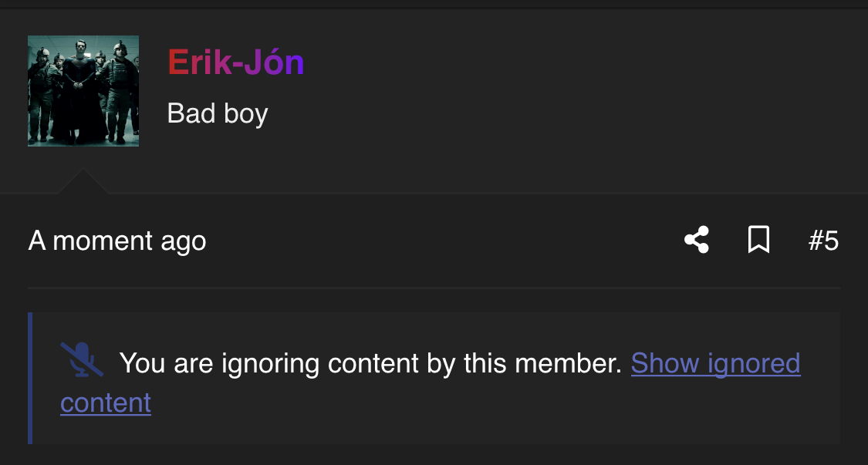Open the Erik-Jón member profile name

pos(236,62)
